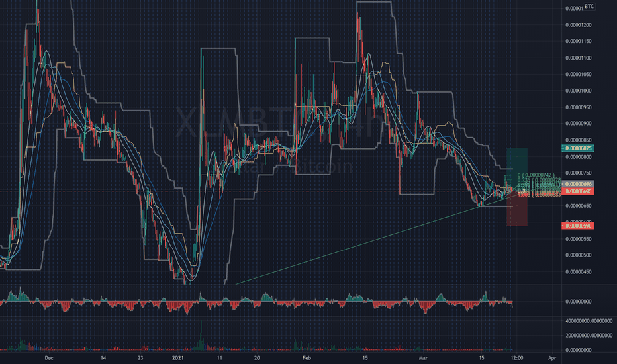Select the 0.00000590 stop-loss price tag
The height and width of the screenshot is (364, 617).
coord(578,226)
